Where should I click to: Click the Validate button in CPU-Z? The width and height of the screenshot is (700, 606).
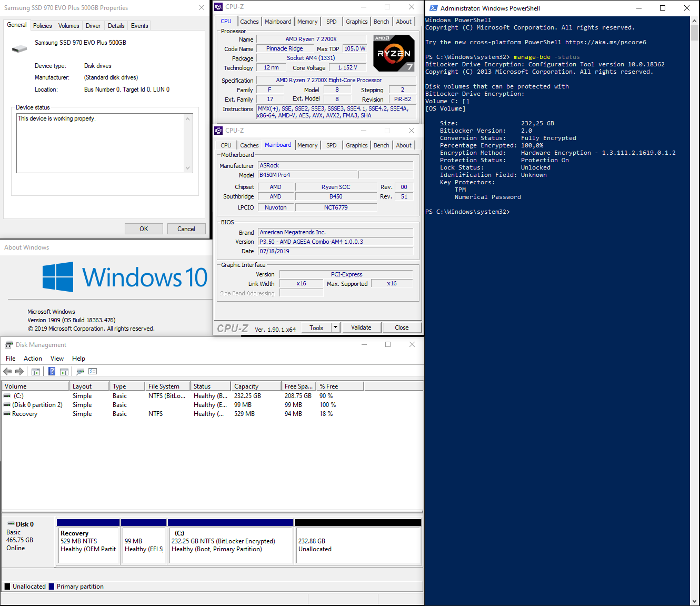pyautogui.click(x=361, y=327)
